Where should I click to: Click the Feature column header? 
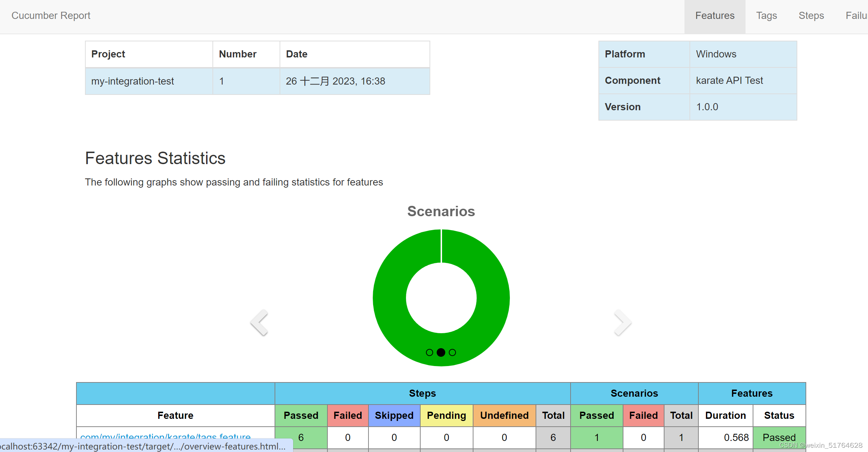[x=175, y=415]
